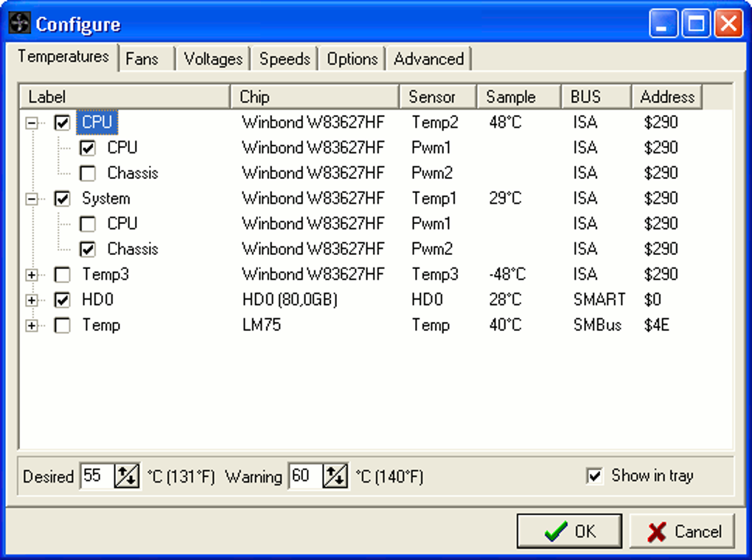Select the highlighted CPU label

(x=97, y=122)
